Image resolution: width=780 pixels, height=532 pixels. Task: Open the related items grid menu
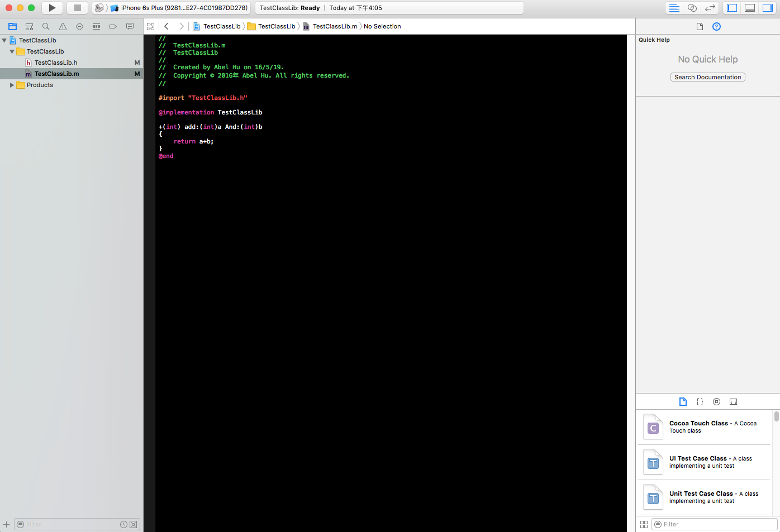tap(150, 26)
